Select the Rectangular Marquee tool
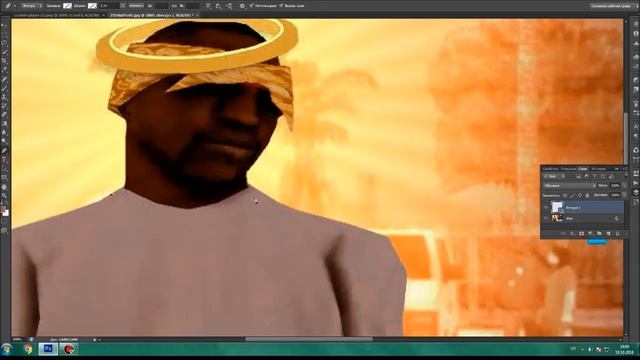640x360 pixels. pos(4,34)
